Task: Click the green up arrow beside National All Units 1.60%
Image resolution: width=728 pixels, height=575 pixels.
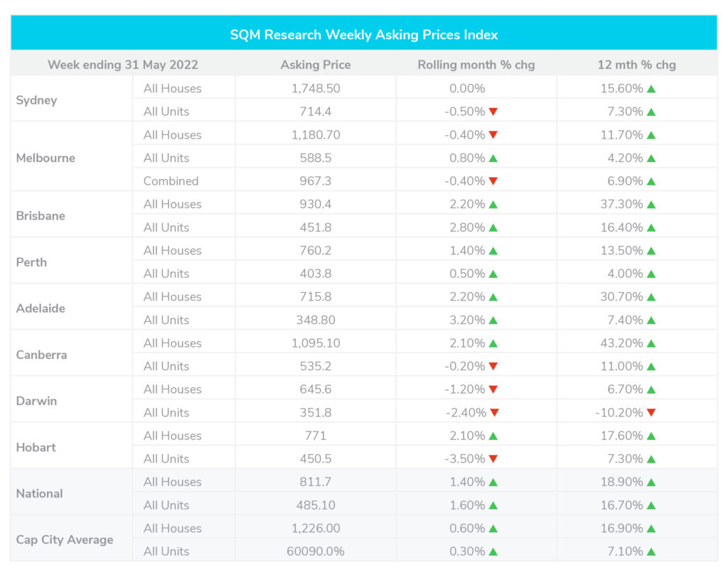Action: pos(493,505)
